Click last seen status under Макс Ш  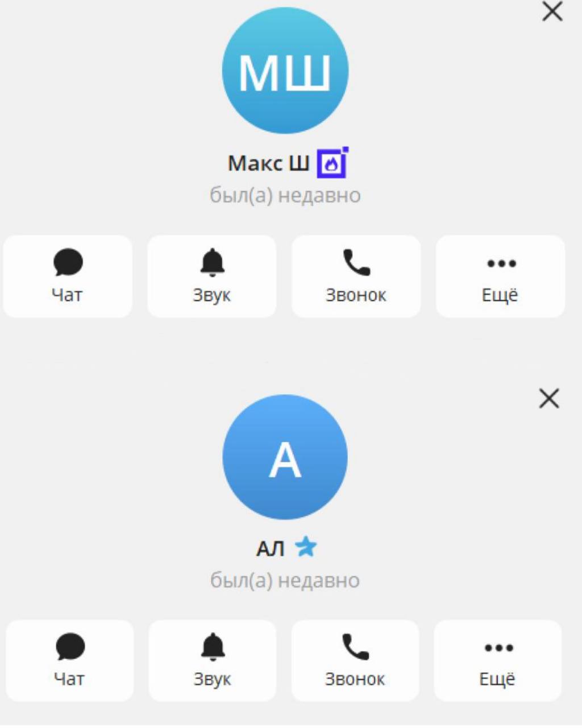pyautogui.click(x=285, y=196)
